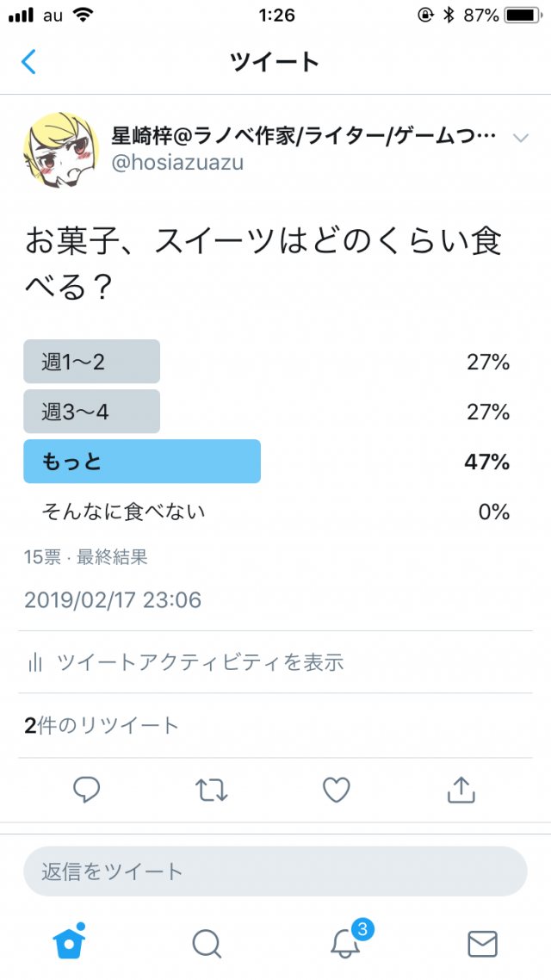Image resolution: width=551 pixels, height=980 pixels.
Task: Expand the tweet options chevron
Action: tap(520, 138)
